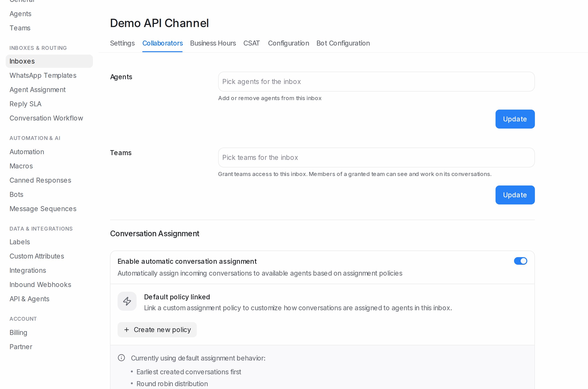Toggle automatic conversation assignment switch
Image resolution: width=588 pixels, height=389 pixels.
[x=520, y=261]
